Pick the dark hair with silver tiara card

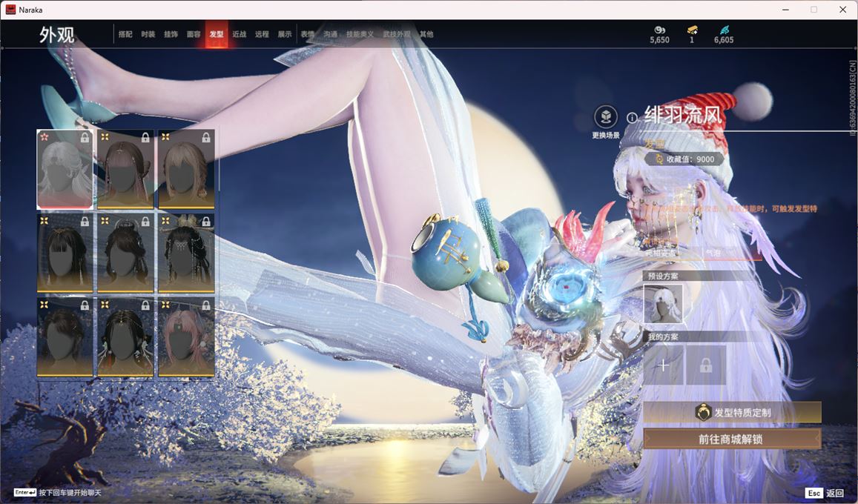click(125, 253)
